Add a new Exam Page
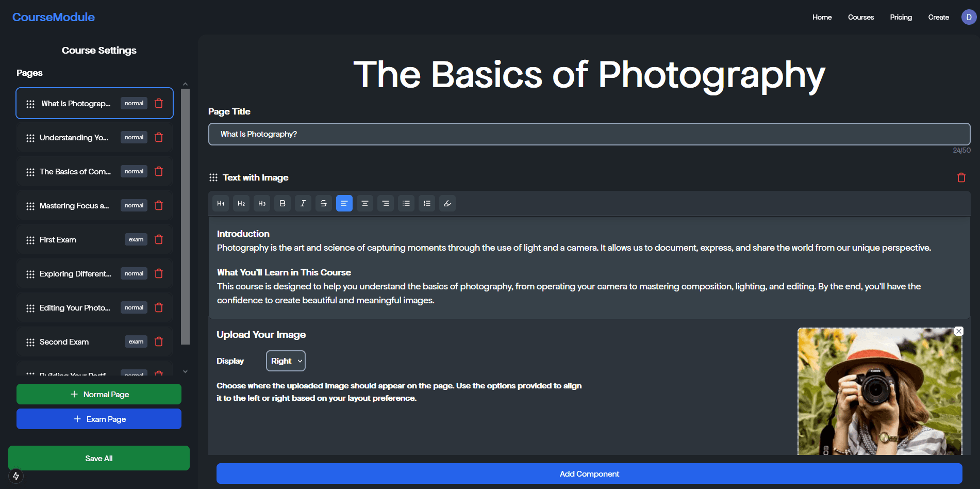Image resolution: width=980 pixels, height=489 pixels. (x=99, y=419)
